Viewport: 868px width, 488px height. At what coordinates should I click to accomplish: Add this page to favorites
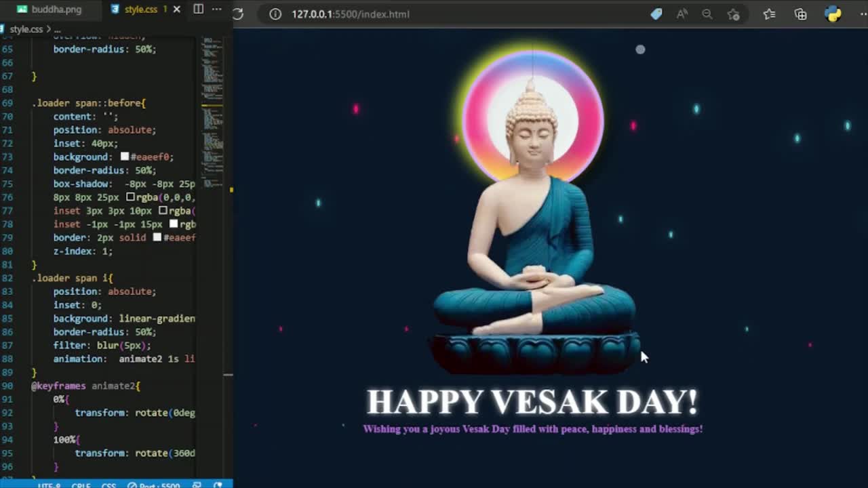(x=733, y=14)
